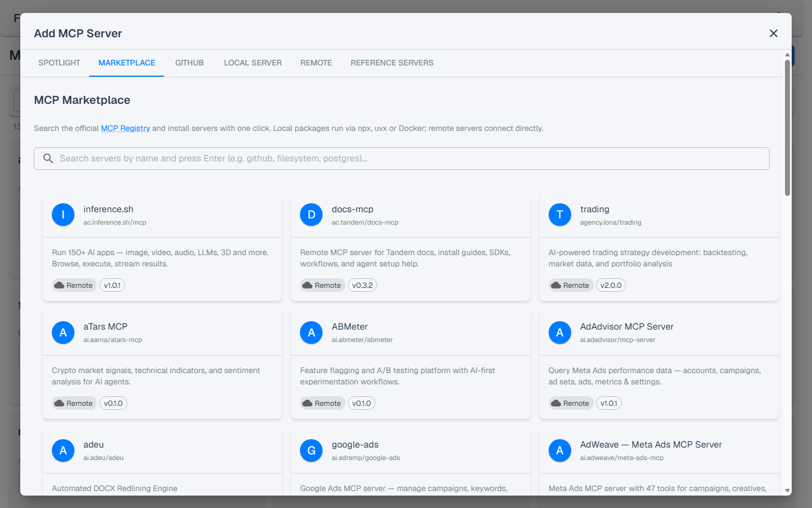812x508 pixels.
Task: Select the docs-mcp card title
Action: click(352, 209)
